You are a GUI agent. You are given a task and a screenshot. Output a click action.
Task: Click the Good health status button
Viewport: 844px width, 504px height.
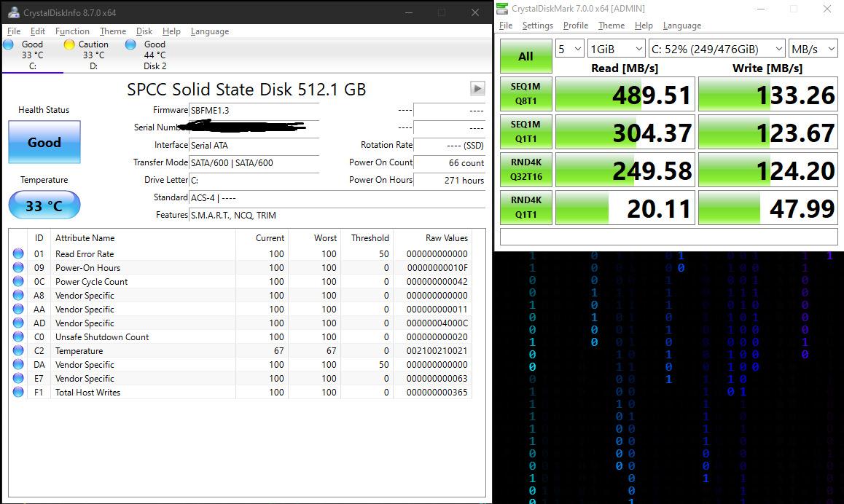[x=44, y=142]
